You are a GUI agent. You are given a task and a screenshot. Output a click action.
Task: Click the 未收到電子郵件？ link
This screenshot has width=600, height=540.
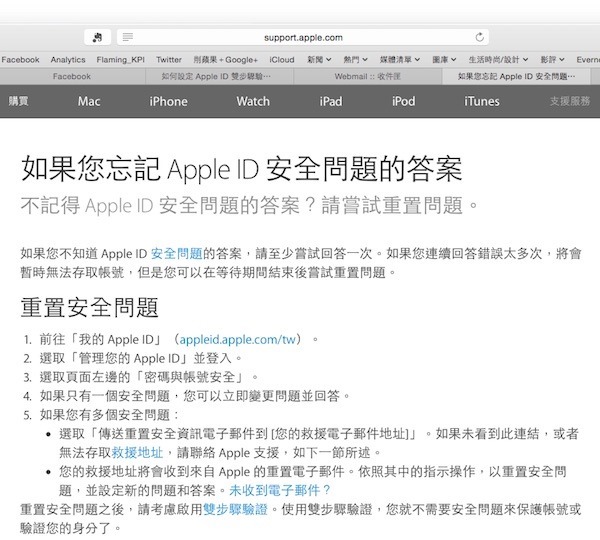click(x=280, y=490)
